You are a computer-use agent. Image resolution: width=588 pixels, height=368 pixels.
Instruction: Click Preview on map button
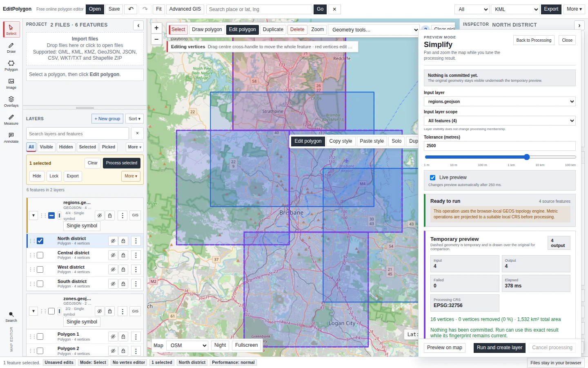tap(445, 348)
